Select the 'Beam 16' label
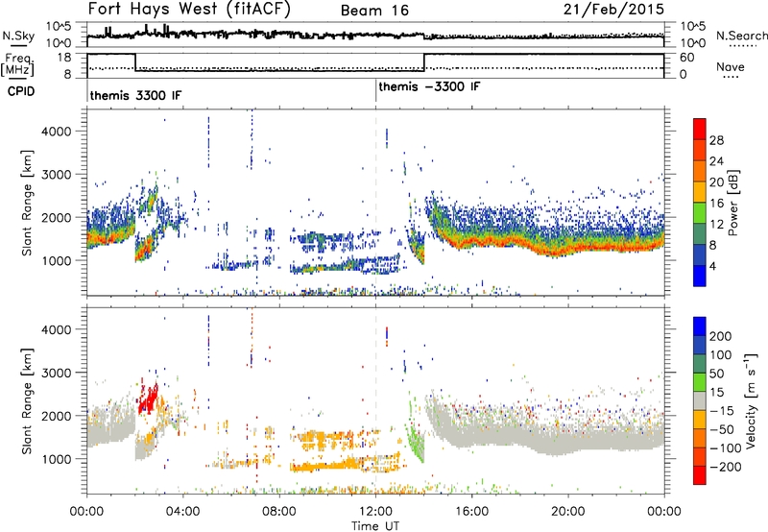Screen dimensions: 768x532 pyautogui.click(x=374, y=11)
